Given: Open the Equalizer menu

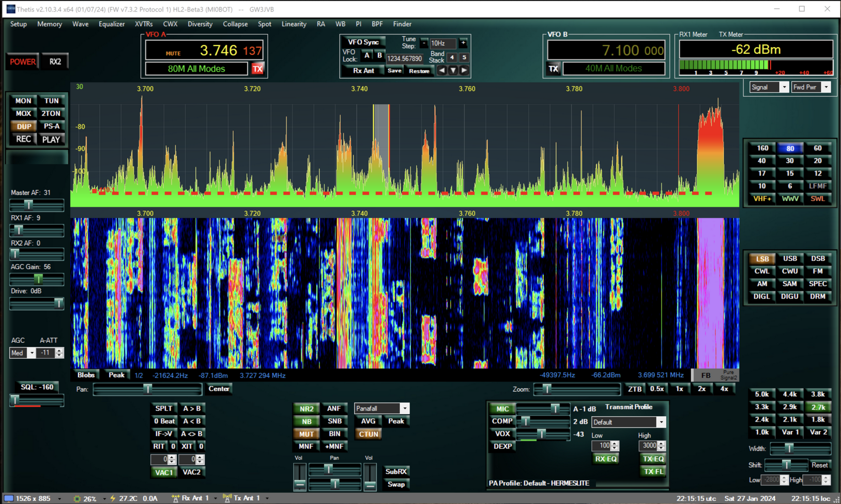Looking at the screenshot, I should point(112,24).
